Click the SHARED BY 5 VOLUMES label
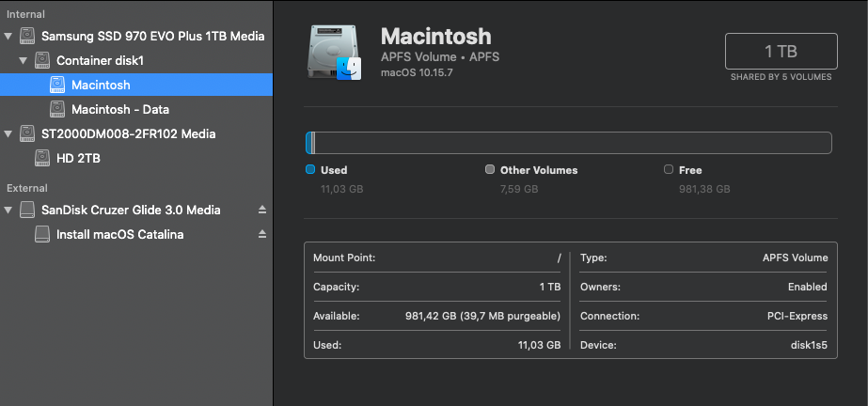The image size is (868, 406). (781, 77)
